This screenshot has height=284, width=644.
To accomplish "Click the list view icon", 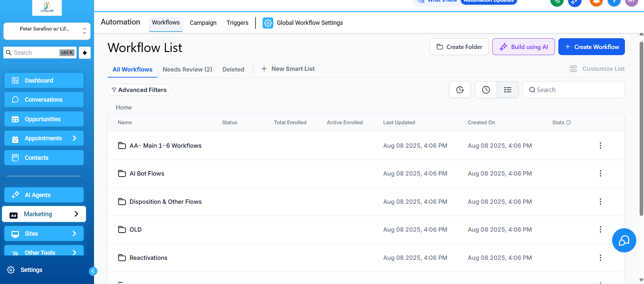I will [507, 90].
